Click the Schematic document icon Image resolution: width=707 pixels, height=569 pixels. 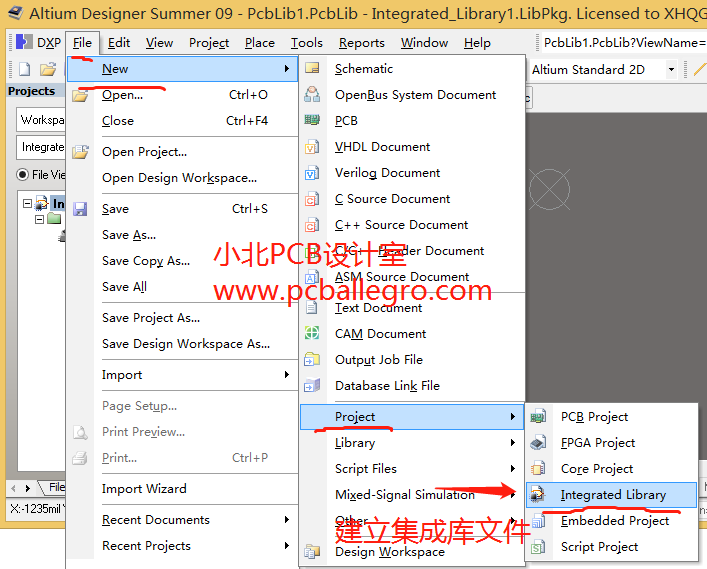tap(312, 68)
